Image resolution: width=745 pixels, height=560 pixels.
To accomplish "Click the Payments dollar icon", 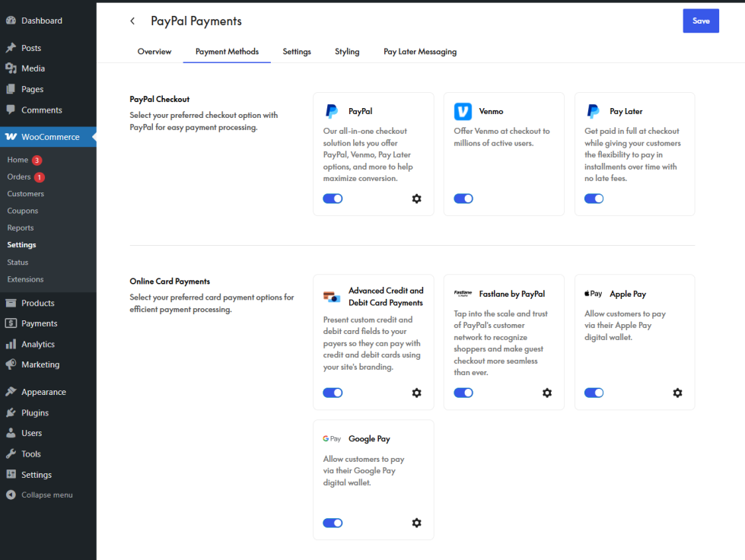I will click(11, 323).
